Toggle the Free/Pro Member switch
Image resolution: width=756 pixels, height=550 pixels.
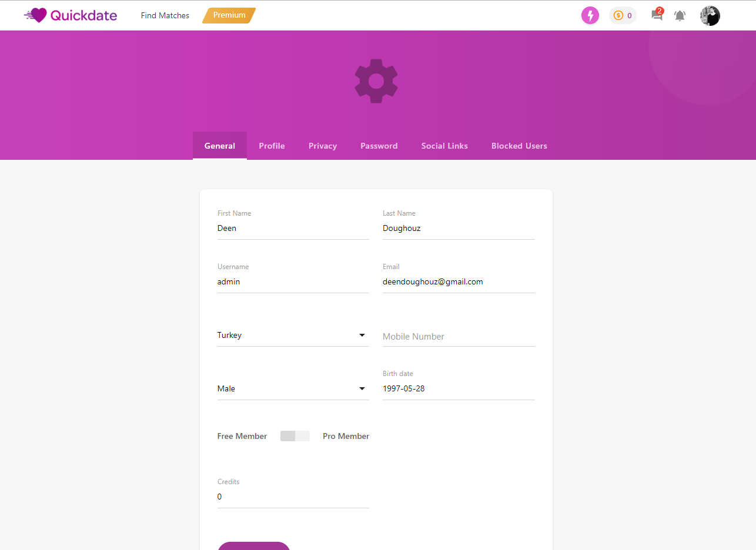coord(295,436)
